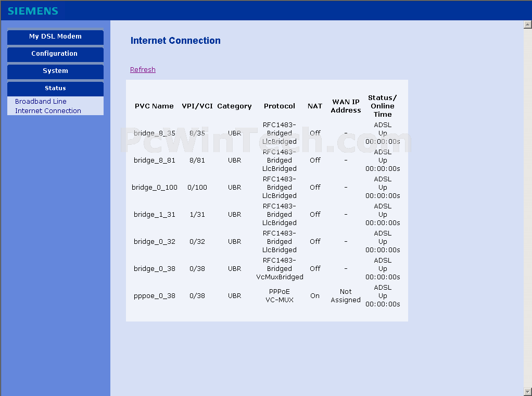This screenshot has height=396, width=532.
Task: Open the System menu
Action: [55, 71]
